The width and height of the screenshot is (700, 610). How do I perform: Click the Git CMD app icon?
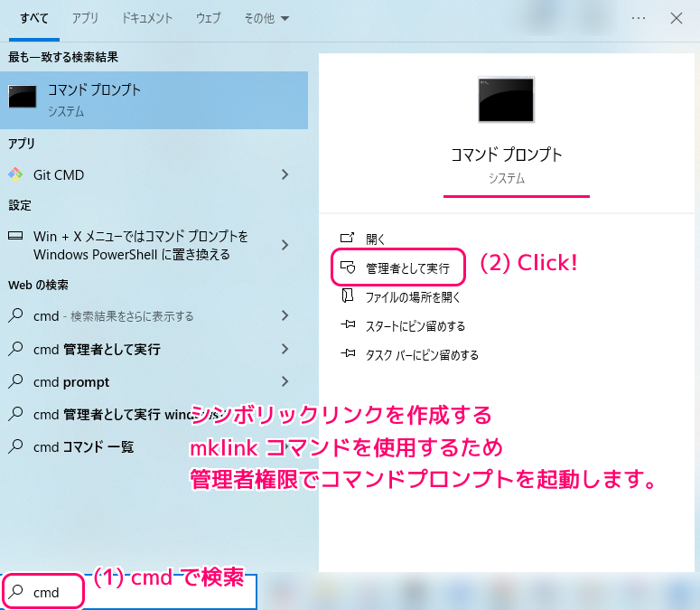pyautogui.click(x=15, y=174)
